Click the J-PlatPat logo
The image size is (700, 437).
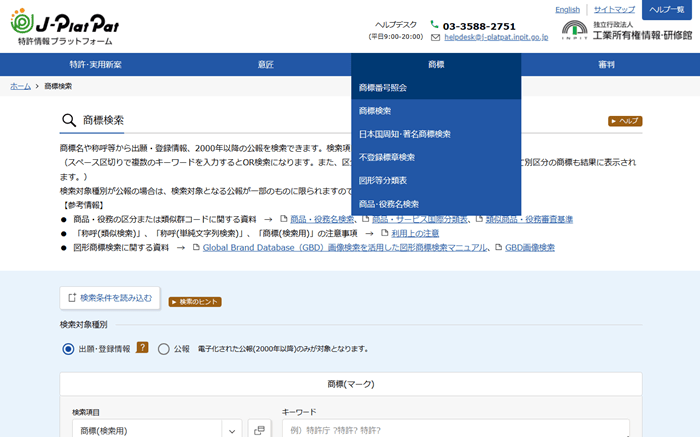click(x=65, y=27)
